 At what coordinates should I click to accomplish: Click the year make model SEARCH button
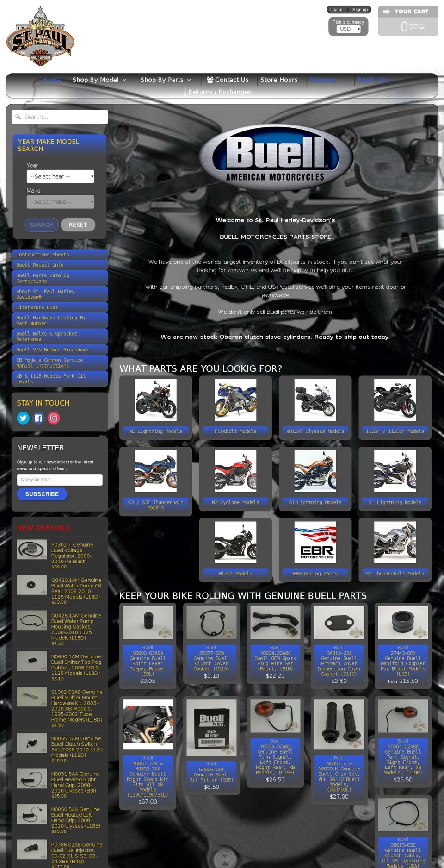(x=41, y=225)
